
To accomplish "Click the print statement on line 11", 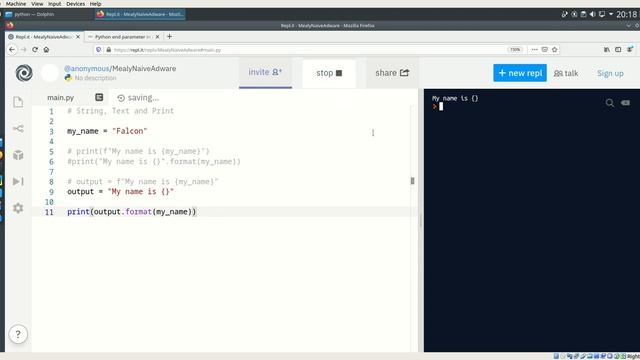I will (x=131, y=212).
